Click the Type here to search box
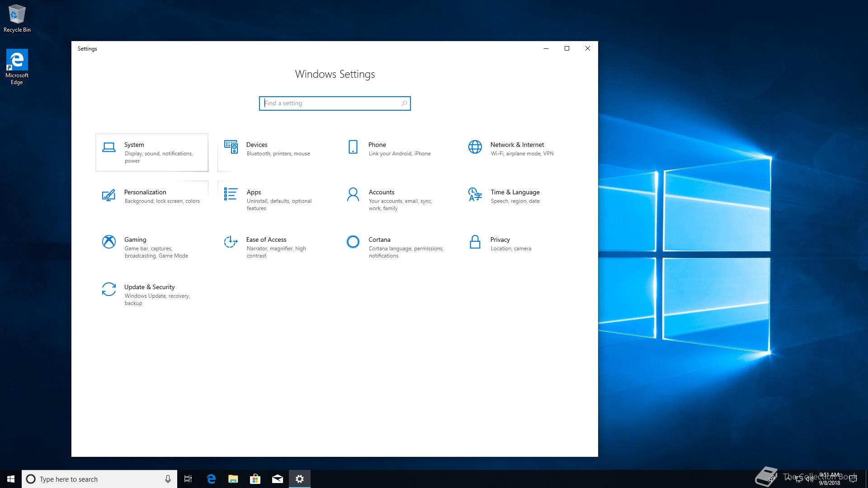This screenshot has width=868, height=488. 99,479
